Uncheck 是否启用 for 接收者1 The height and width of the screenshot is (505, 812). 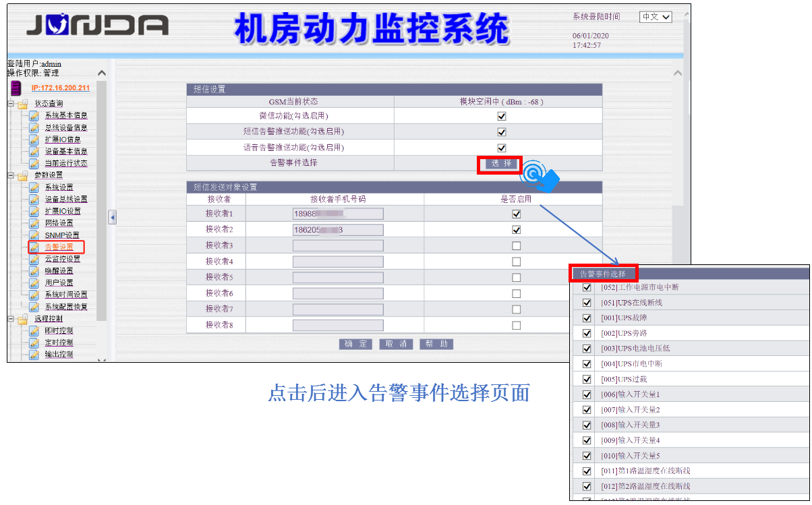click(x=517, y=213)
